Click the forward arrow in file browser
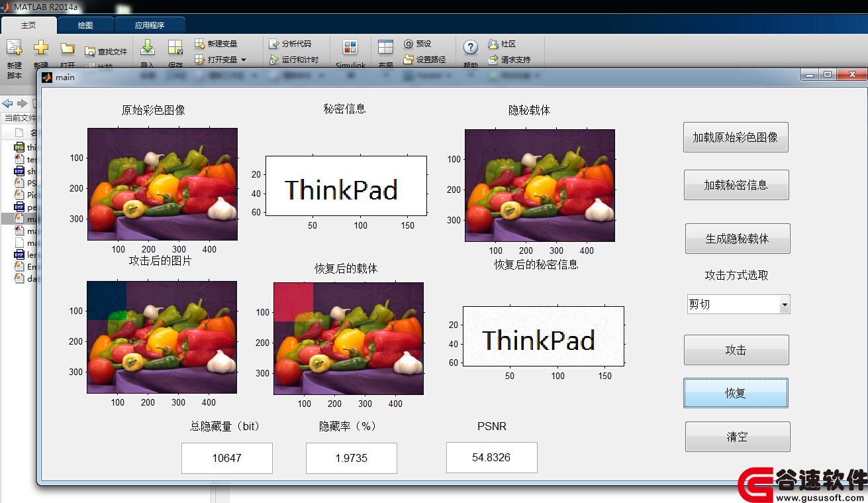 22,103
